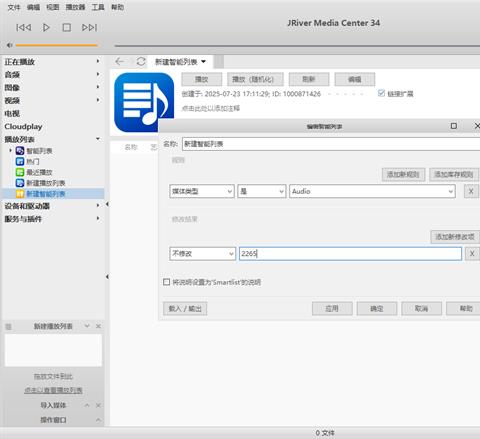Select the yellow 新建智能列表 icon in tree

(20, 194)
